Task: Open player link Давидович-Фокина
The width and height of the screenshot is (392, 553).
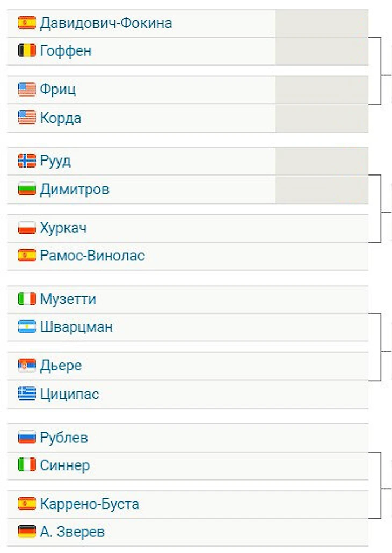Action: pyautogui.click(x=106, y=23)
